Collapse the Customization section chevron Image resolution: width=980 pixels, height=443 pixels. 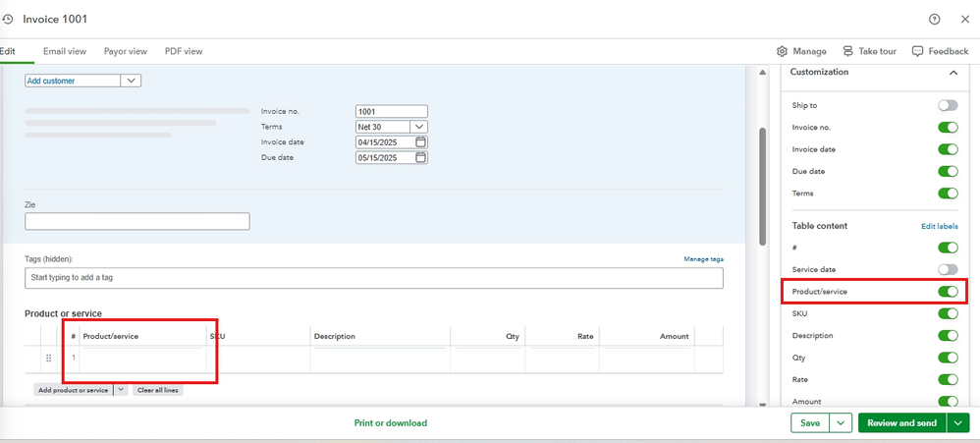(953, 73)
